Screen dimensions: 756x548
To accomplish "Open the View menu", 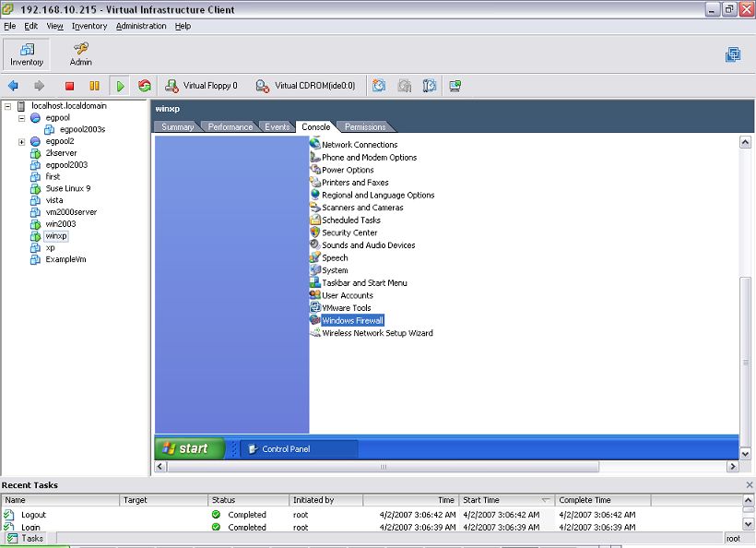I will pos(54,26).
